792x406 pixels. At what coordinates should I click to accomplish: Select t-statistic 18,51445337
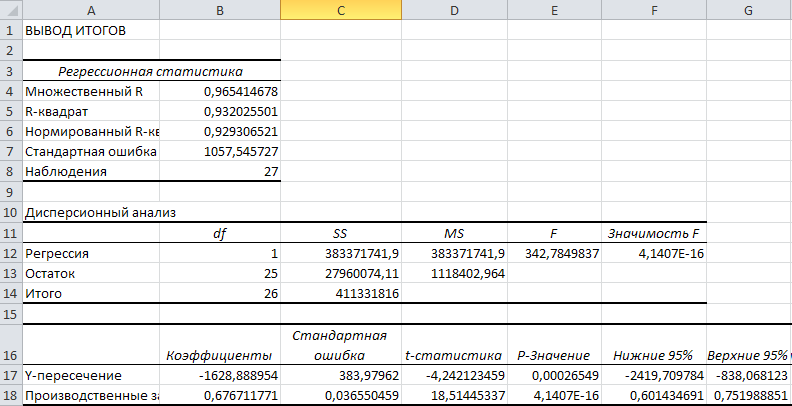pyautogui.click(x=455, y=395)
